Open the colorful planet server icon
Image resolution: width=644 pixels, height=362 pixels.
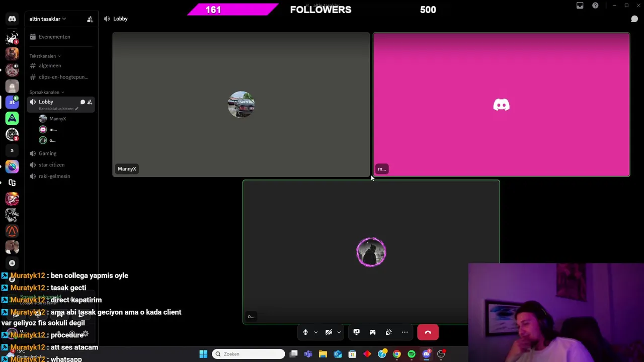pyautogui.click(x=12, y=166)
